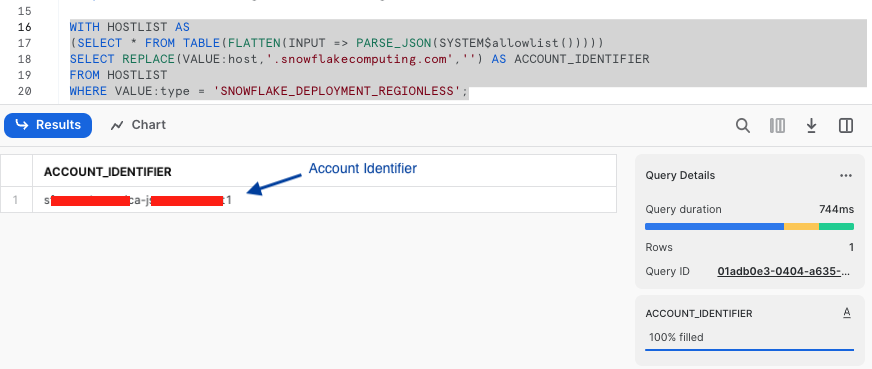Select the ACCOUNT_IDENTIFIER column header
This screenshot has width=872, height=369.
[107, 172]
